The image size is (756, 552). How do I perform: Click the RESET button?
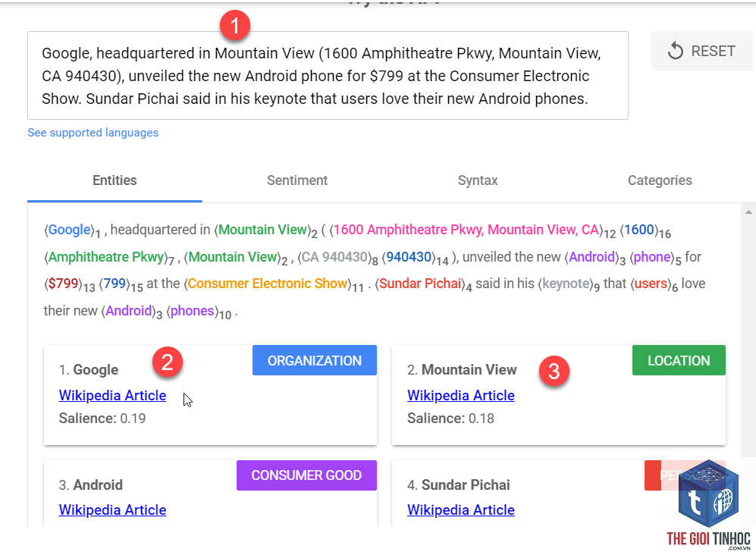coord(701,51)
